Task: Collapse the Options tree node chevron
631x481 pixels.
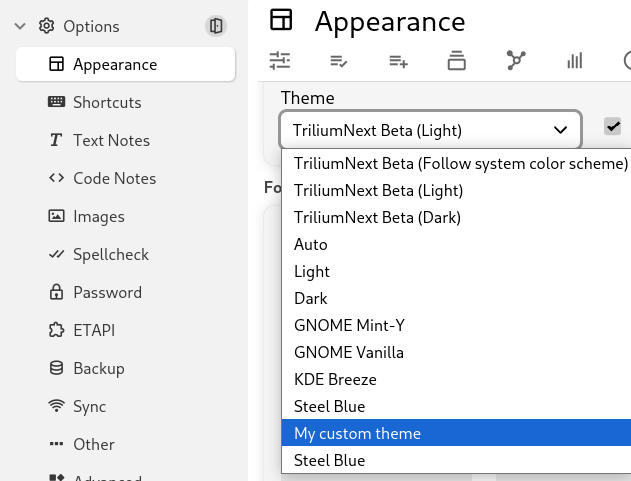Action: tap(20, 26)
